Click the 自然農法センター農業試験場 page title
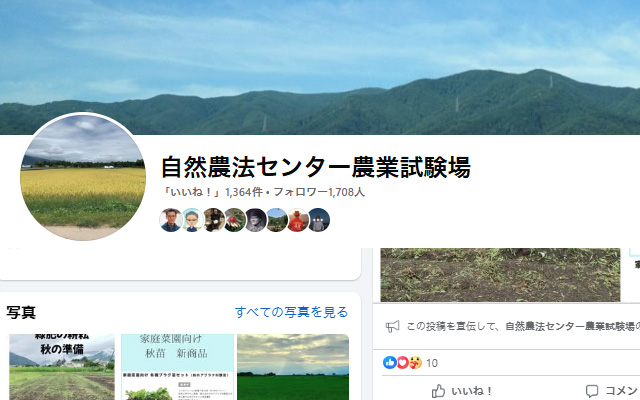 tap(316, 167)
